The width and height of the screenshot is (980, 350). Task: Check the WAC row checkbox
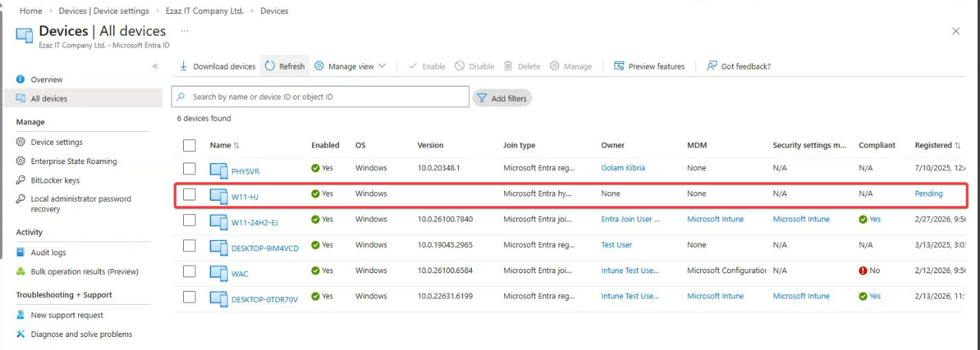(189, 271)
